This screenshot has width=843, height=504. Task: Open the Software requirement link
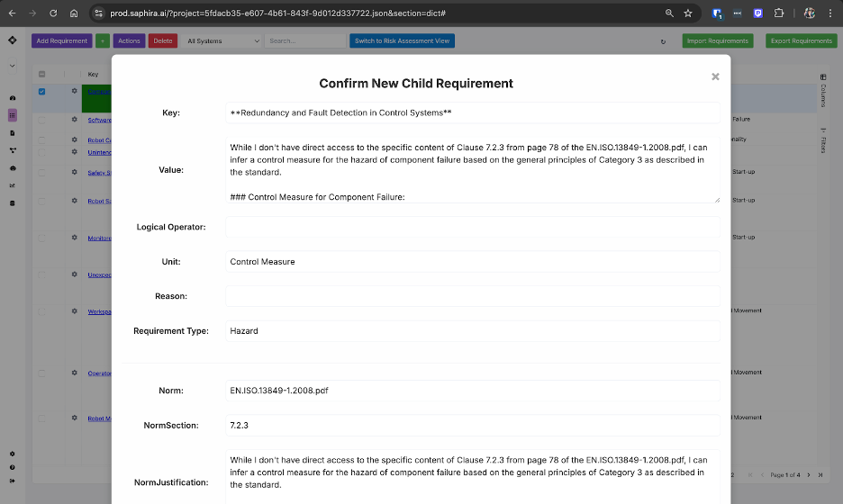point(99,120)
